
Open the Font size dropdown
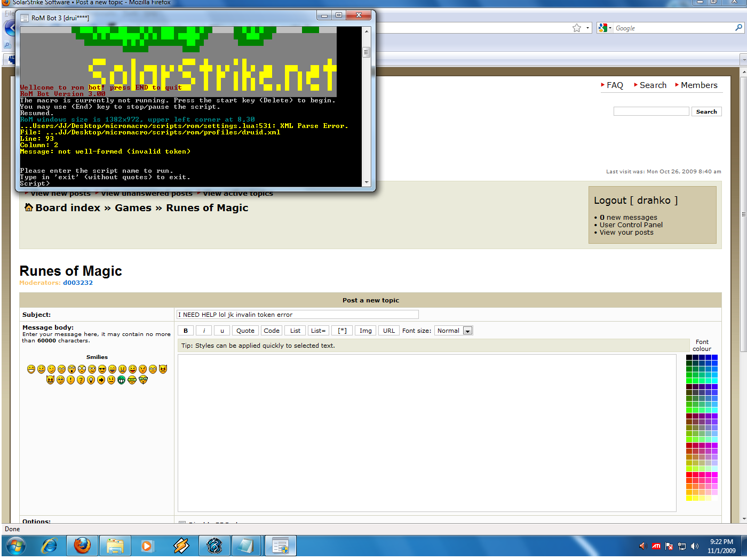[467, 331]
